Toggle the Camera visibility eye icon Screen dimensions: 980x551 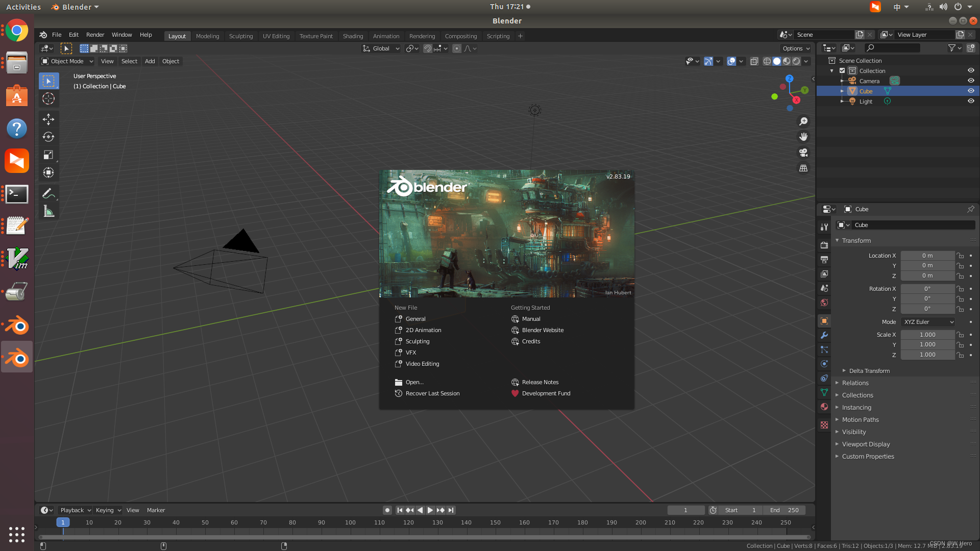click(x=971, y=81)
